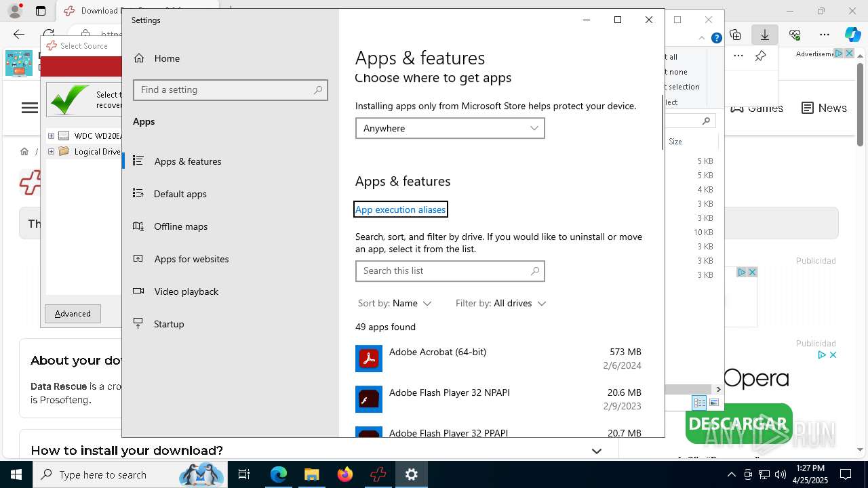The image size is (868, 488).
Task: Open Windows Start menu
Action: 16,474
